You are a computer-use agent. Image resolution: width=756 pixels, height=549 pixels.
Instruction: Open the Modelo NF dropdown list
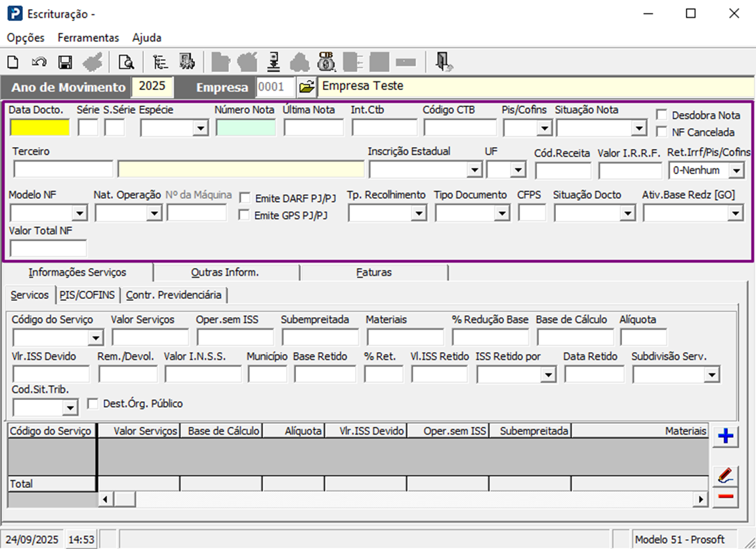click(79, 213)
